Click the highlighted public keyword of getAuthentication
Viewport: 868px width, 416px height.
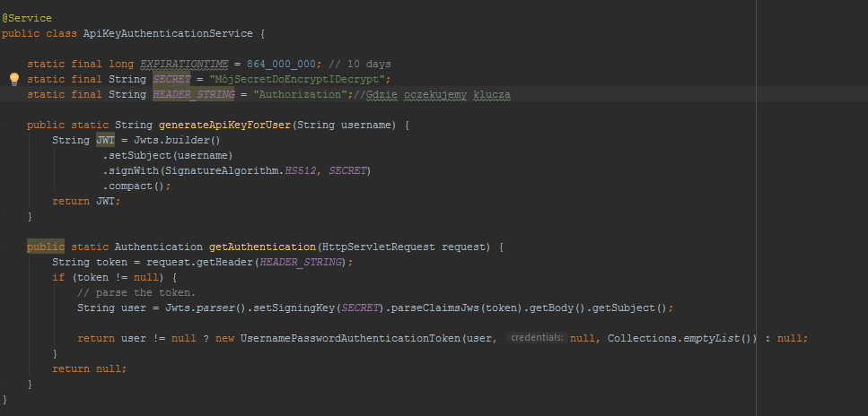point(46,247)
